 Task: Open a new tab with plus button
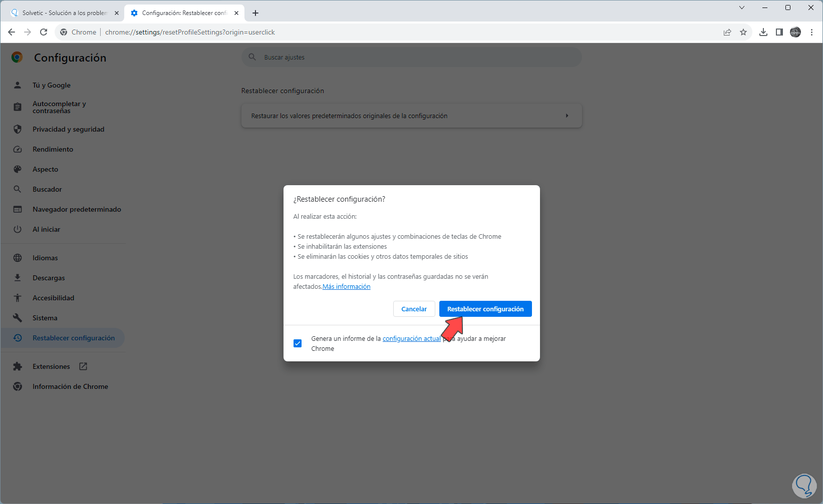[x=255, y=13]
